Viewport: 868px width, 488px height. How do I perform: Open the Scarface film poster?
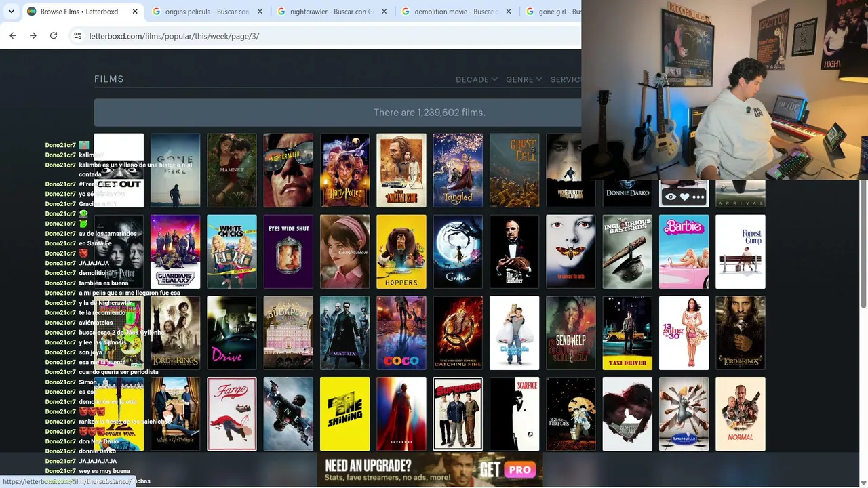[x=515, y=414]
